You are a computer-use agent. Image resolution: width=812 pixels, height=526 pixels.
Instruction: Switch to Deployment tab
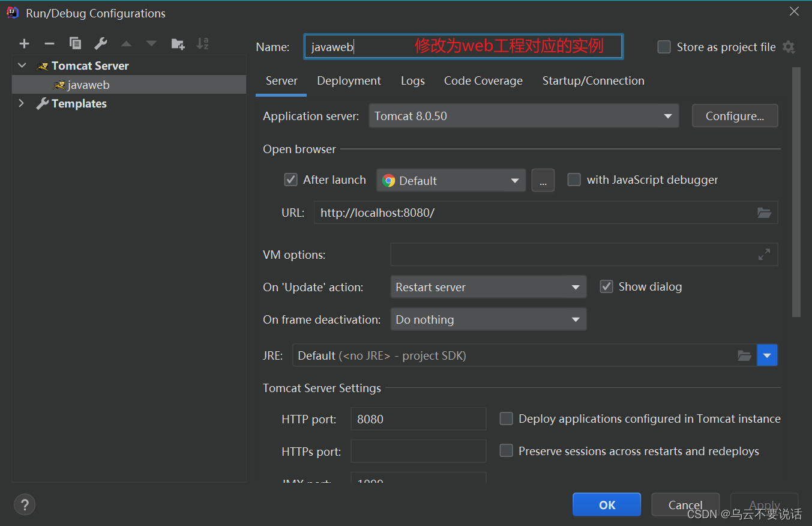click(349, 81)
